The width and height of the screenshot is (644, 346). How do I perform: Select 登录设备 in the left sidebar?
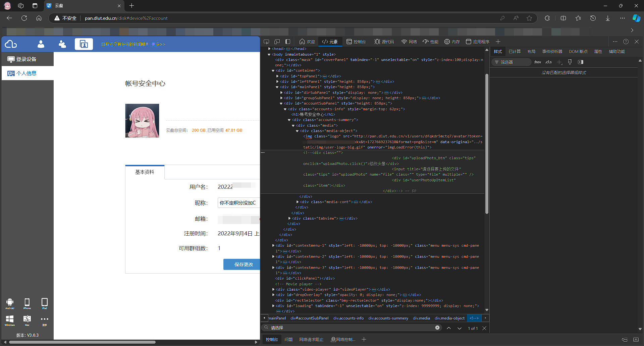28,59
